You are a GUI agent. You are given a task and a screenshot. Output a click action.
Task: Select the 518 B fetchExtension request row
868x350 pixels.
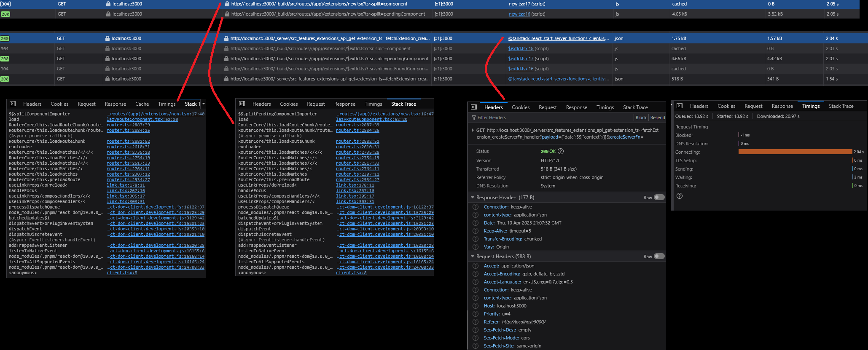[434, 79]
